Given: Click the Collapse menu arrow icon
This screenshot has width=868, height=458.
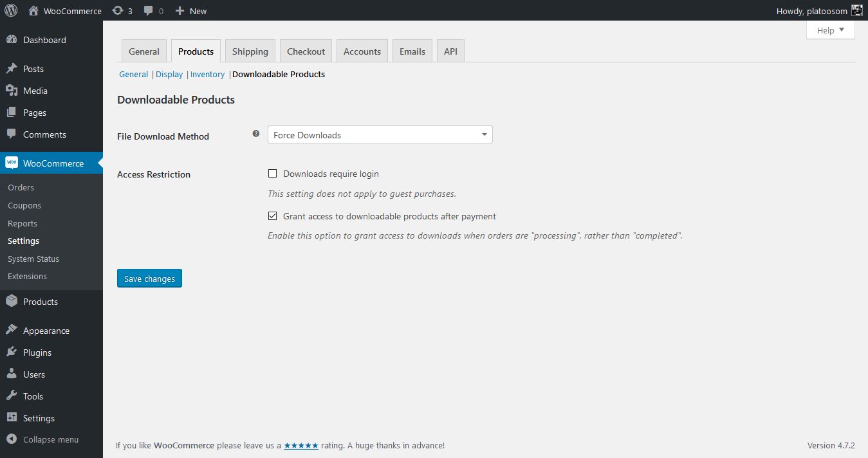Looking at the screenshot, I should click(12, 440).
